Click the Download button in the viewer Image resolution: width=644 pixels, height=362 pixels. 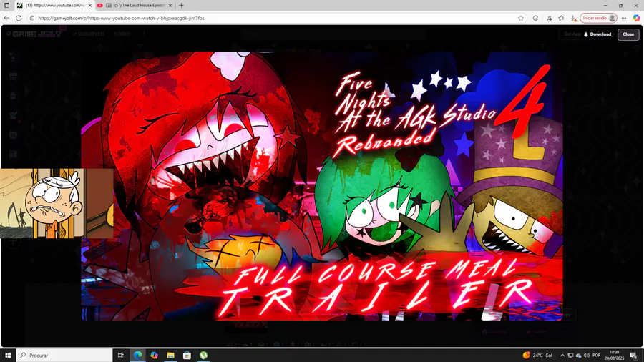pyautogui.click(x=597, y=34)
